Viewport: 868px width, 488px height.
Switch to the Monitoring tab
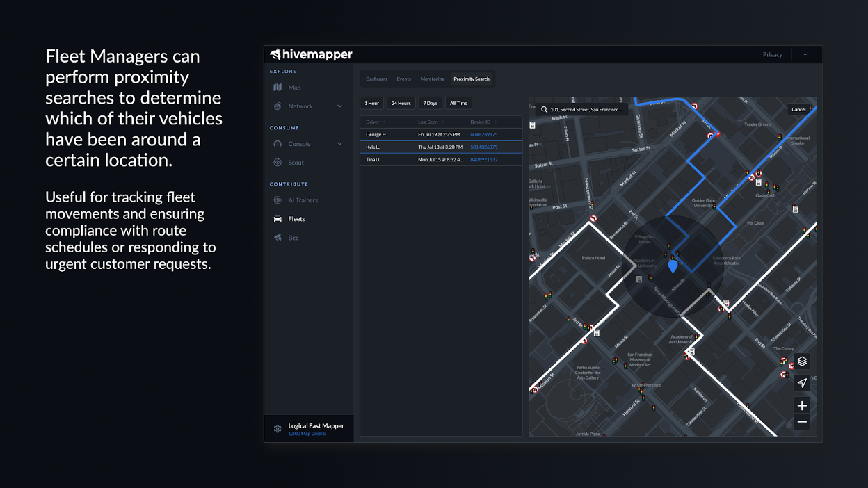[432, 79]
